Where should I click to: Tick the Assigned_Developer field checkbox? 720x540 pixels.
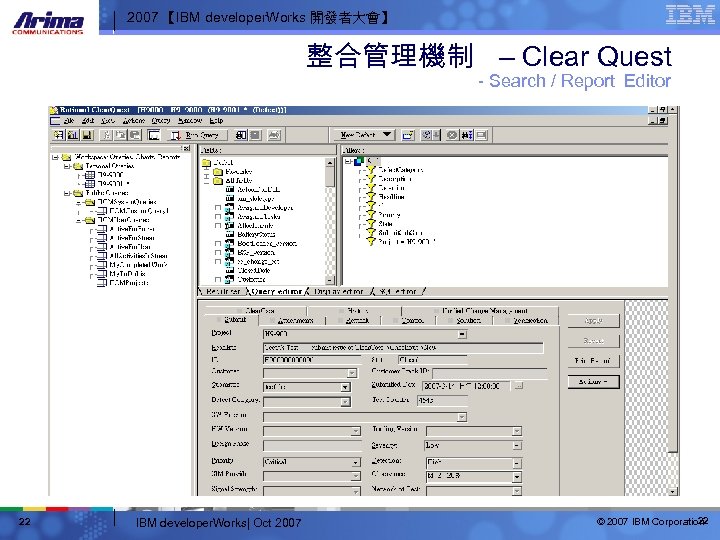[x=218, y=208]
